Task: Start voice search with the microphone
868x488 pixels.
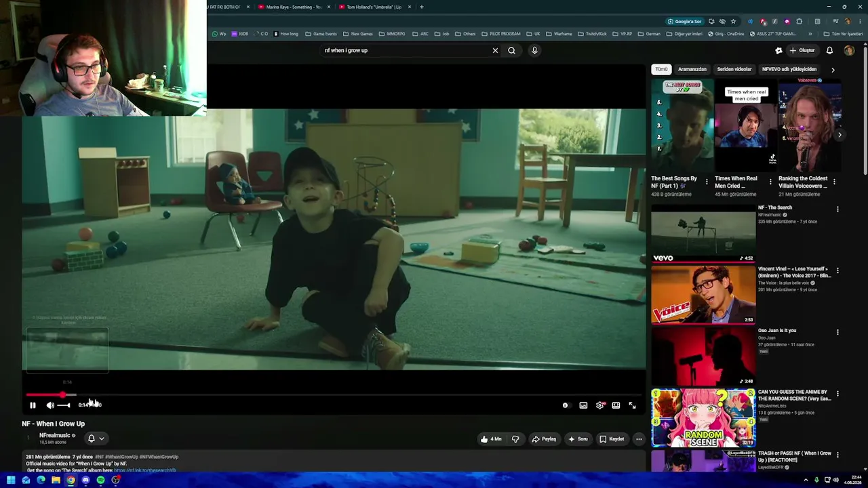Action: pos(534,50)
